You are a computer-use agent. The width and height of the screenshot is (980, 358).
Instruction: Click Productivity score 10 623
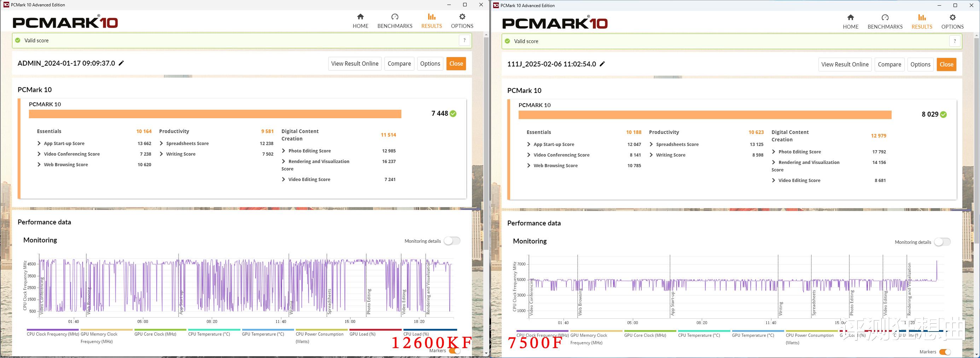tap(756, 133)
